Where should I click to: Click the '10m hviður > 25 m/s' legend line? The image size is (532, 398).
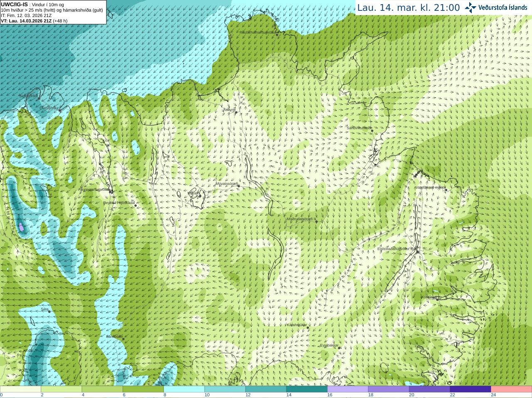(x=52, y=10)
